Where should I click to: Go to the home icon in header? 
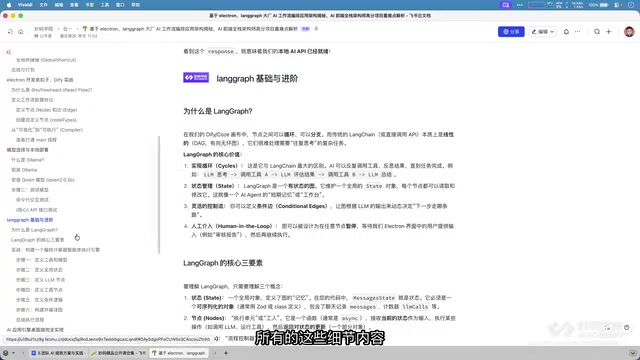pyautogui.click(x=20, y=32)
